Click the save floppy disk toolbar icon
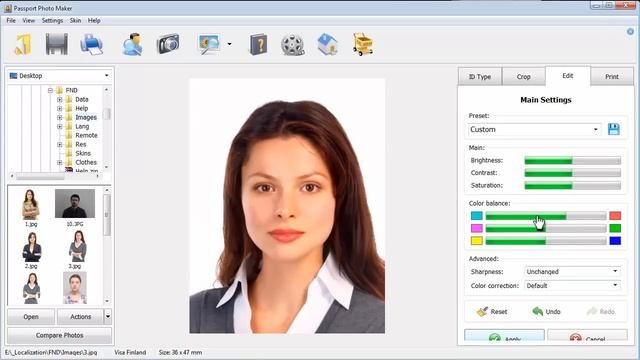 (x=57, y=44)
